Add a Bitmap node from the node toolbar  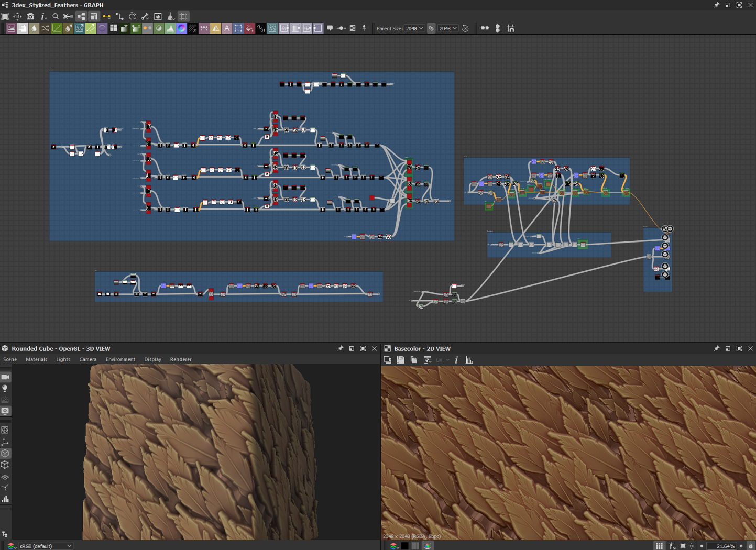[x=11, y=28]
